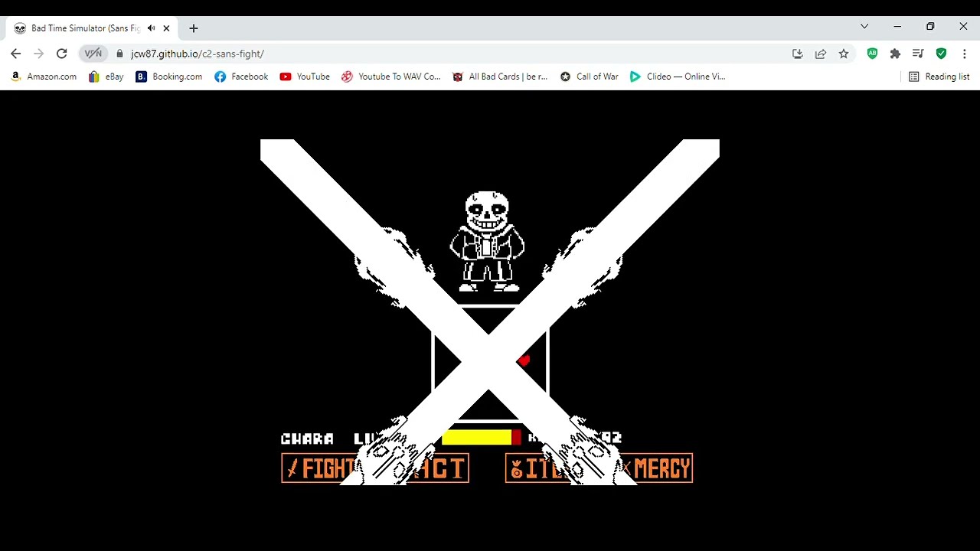Open the green AB adblock extension
Image resolution: width=980 pixels, height=551 pixels.
[872, 54]
